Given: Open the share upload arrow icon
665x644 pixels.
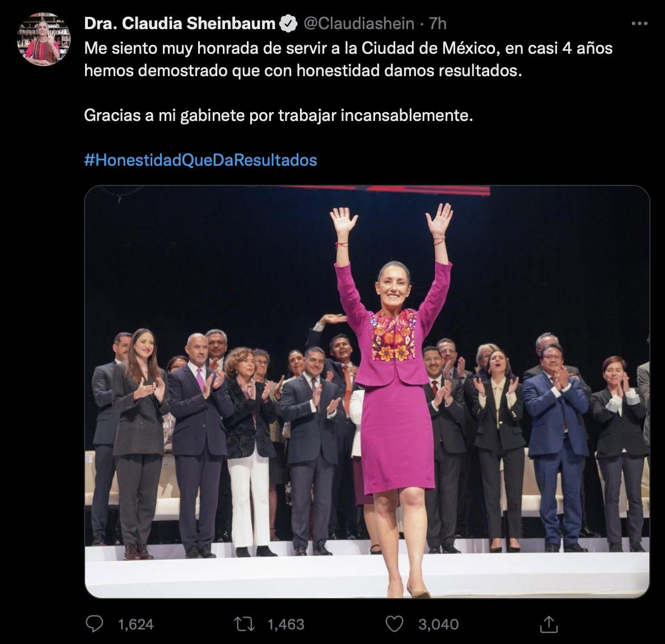Looking at the screenshot, I should (549, 624).
